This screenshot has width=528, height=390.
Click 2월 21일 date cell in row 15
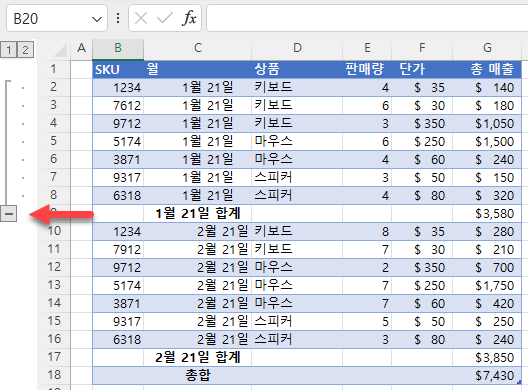[x=198, y=321]
